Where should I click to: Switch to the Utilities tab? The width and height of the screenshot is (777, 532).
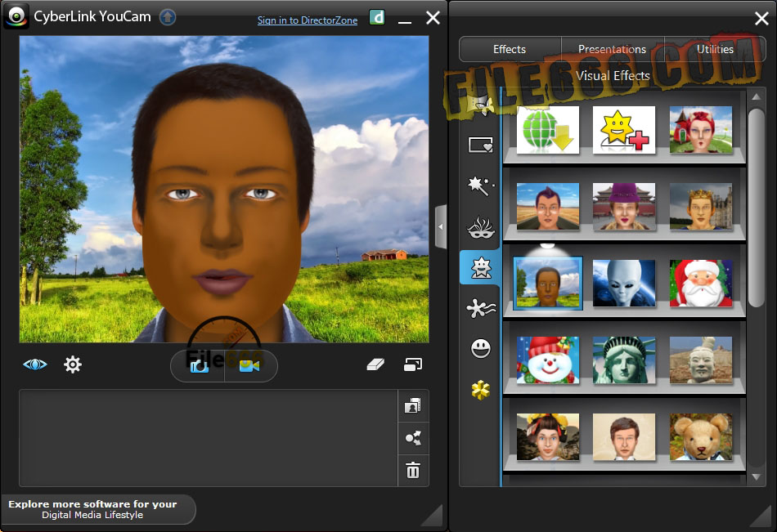tap(715, 49)
